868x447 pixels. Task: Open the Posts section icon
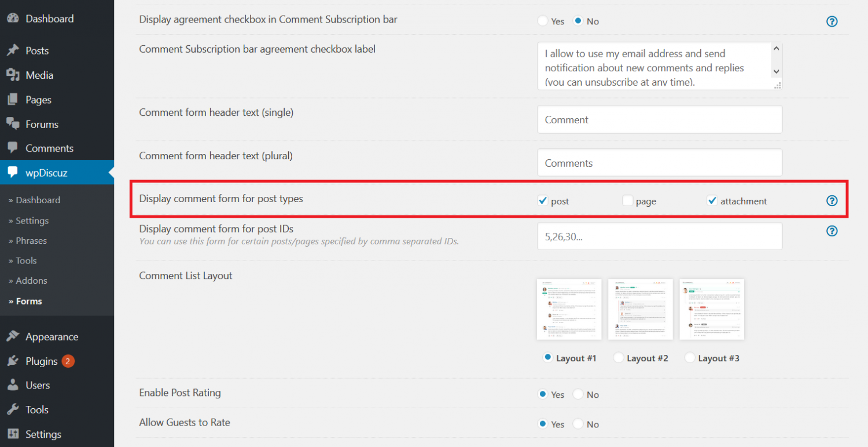[x=14, y=50]
